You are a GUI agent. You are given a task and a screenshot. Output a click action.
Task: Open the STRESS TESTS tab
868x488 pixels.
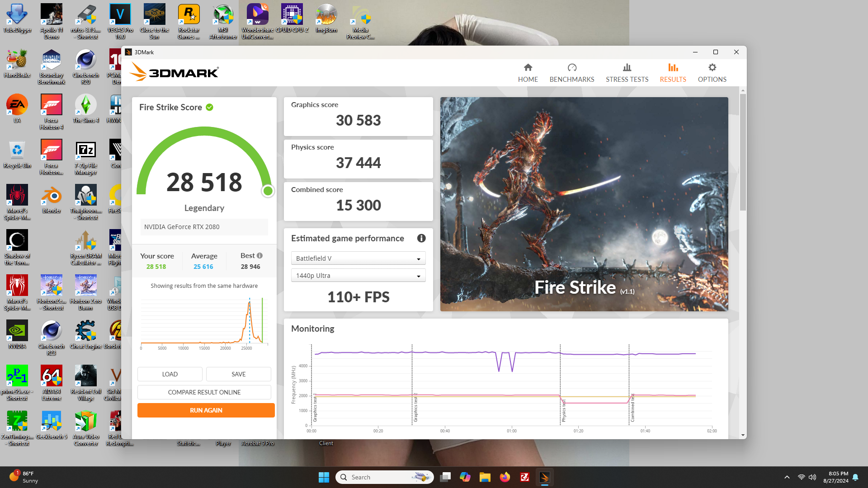[x=627, y=73]
